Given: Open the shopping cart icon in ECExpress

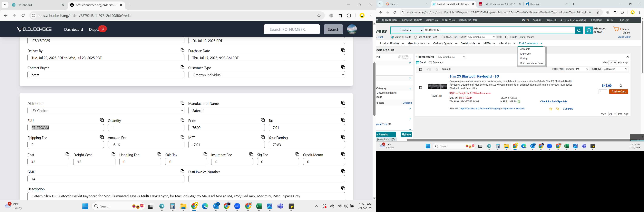Looking at the screenshot, I should click(x=616, y=29).
